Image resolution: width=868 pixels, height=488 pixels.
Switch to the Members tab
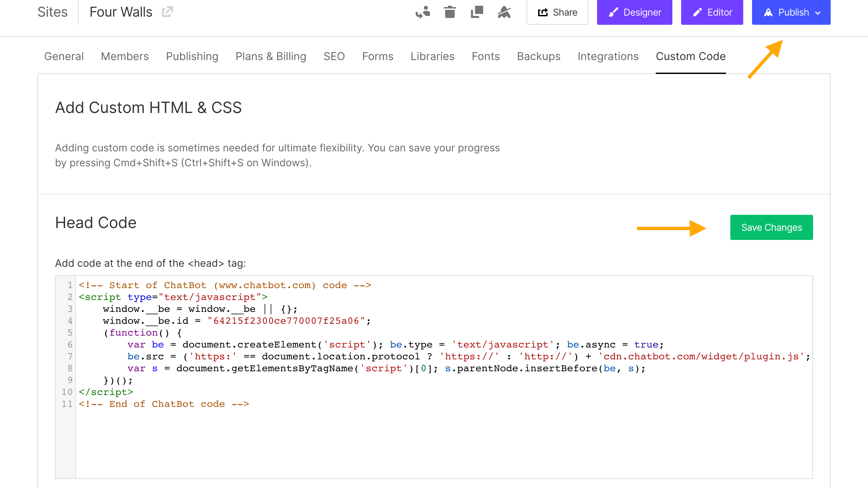[125, 56]
